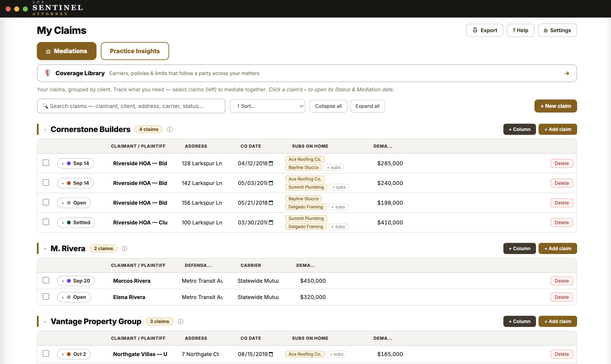
Task: Collapse the Cornerstone Builders group
Action: [x=45, y=129]
